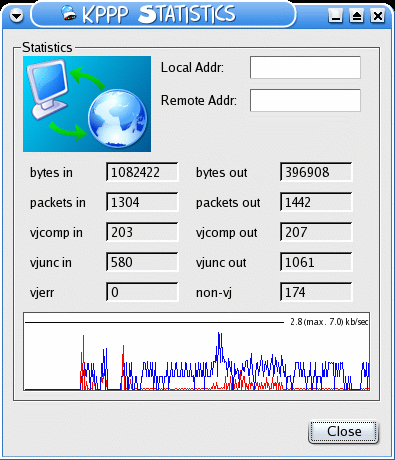Click the Local Addr: label

coord(192,68)
